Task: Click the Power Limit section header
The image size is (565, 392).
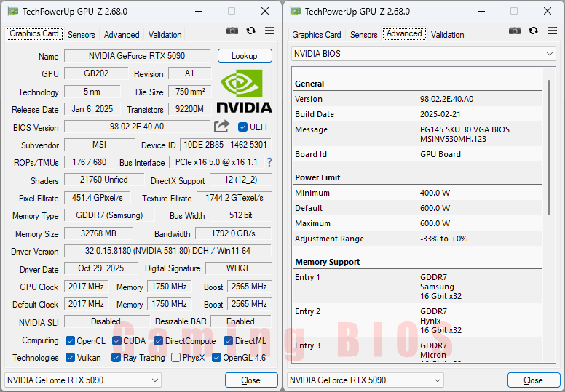Action: point(317,177)
